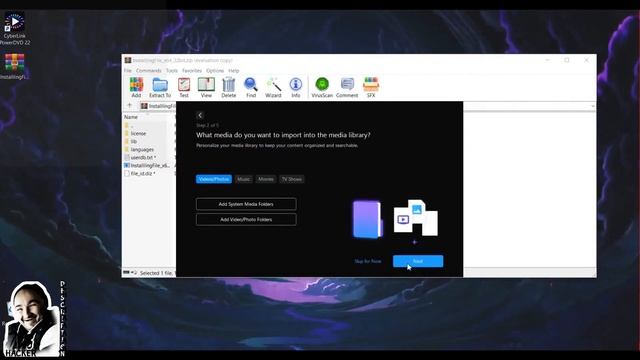
Task: Select the InstallingFile_x6.. row in the file list
Action: (x=147, y=165)
